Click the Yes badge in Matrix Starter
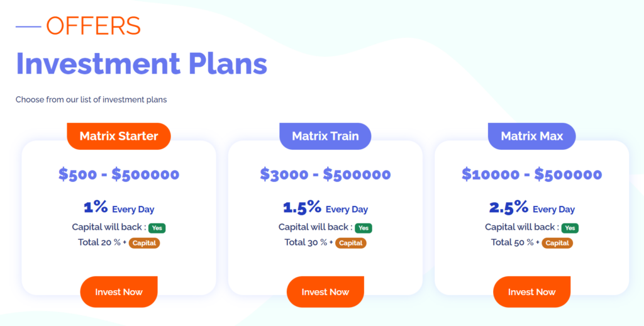The width and height of the screenshot is (644, 326). coord(157,228)
